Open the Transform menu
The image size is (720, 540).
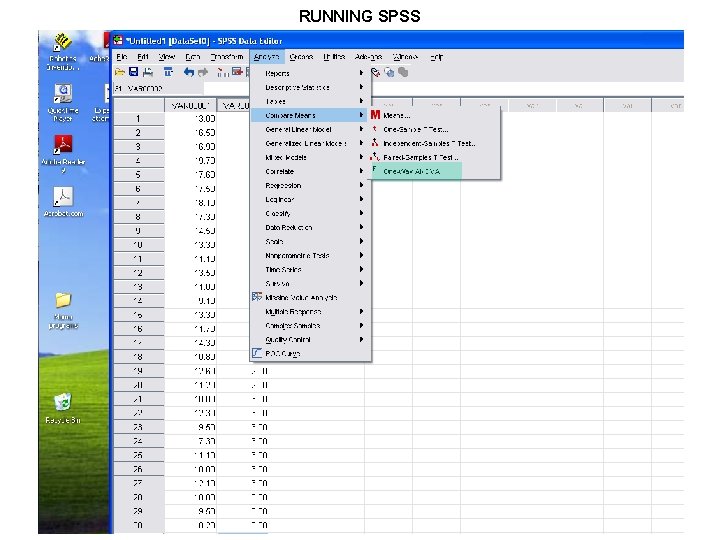coord(227,57)
